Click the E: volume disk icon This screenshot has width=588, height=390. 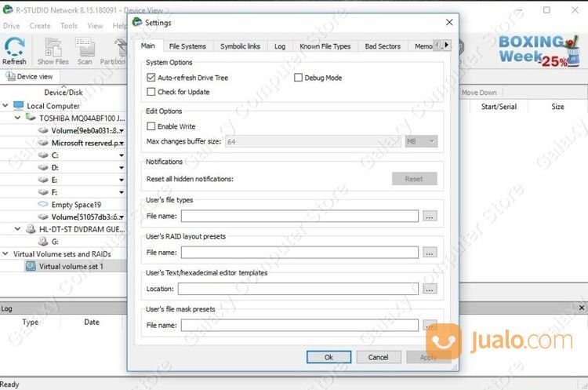[x=43, y=180]
